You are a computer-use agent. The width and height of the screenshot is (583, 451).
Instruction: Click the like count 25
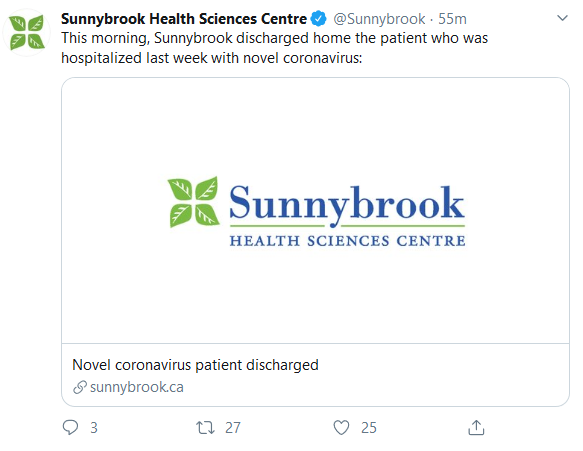pyautogui.click(x=369, y=428)
